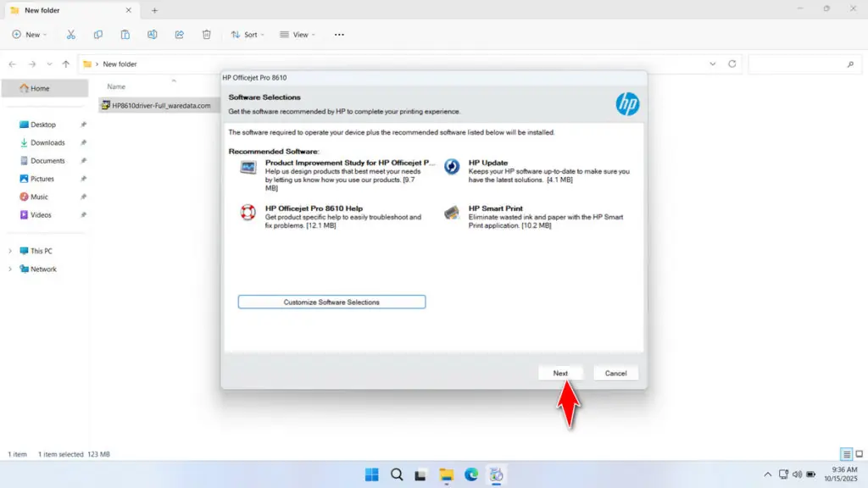
Task: Open the New dropdown in the toolbar
Action: coord(30,34)
